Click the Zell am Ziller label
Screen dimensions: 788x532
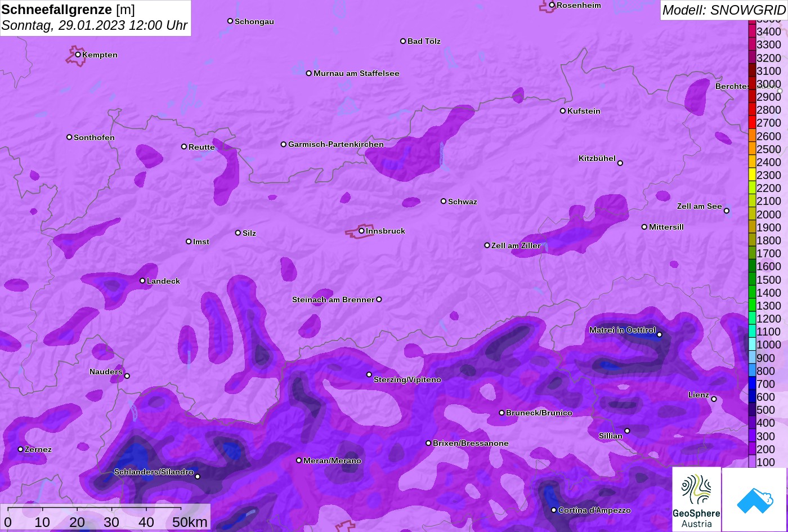(x=516, y=245)
